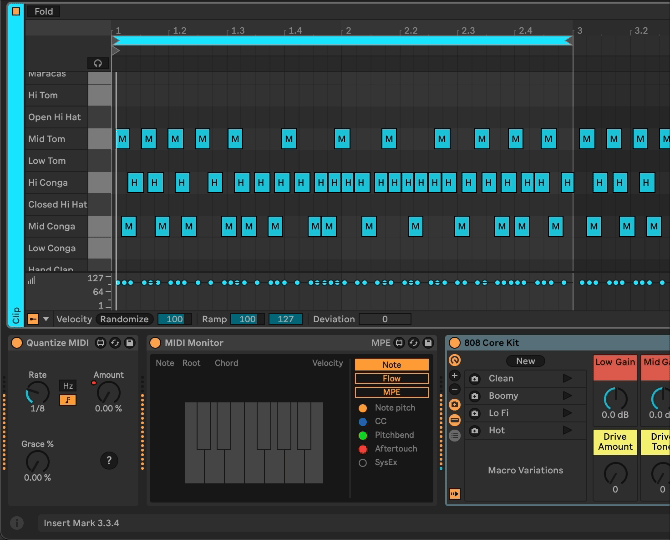Screen dimensions: 670x540
Task: Click the Randomize velocity button
Action: tap(124, 319)
